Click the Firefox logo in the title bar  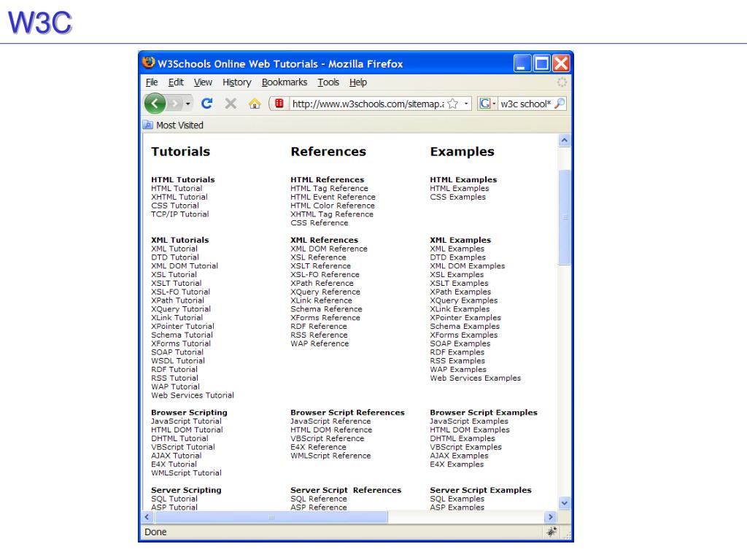point(149,63)
